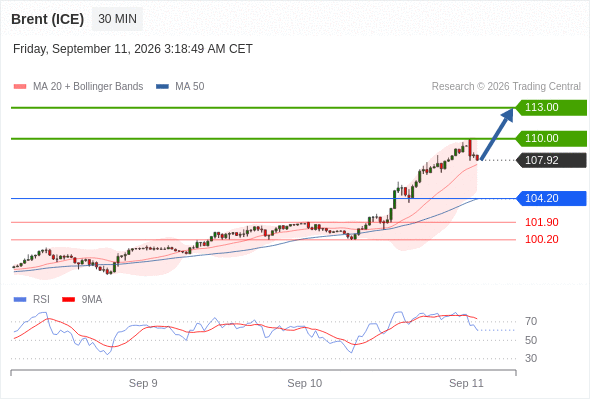The image size is (590, 400).
Task: Click the red 101.90 support label
Action: click(x=541, y=222)
